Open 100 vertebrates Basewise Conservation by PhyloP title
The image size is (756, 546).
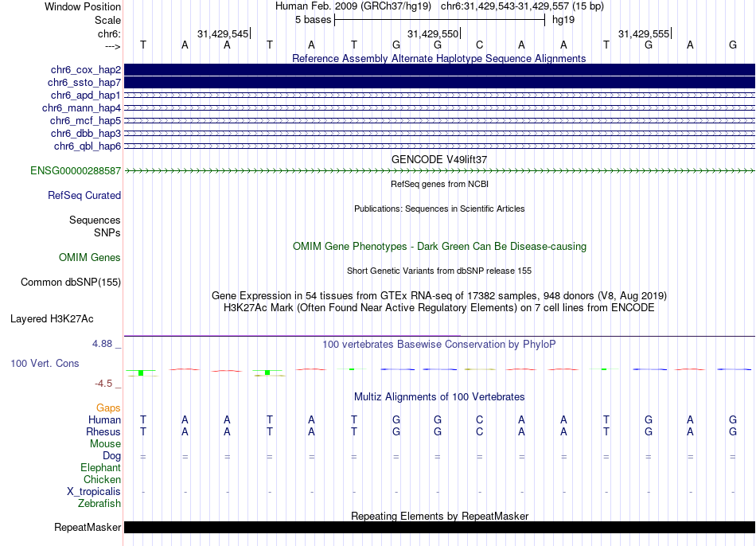click(439, 345)
